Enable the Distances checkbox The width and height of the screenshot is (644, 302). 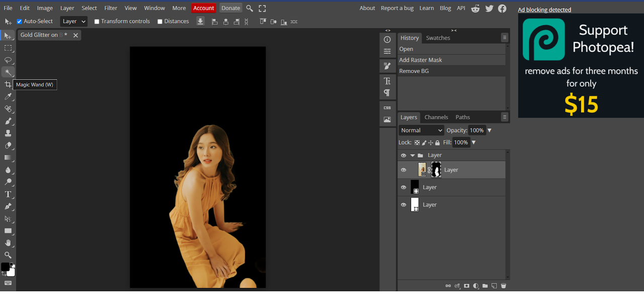(159, 22)
